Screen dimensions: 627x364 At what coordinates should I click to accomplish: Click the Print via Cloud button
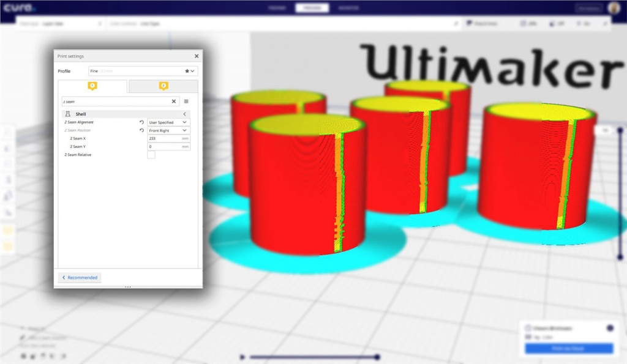[568, 348]
